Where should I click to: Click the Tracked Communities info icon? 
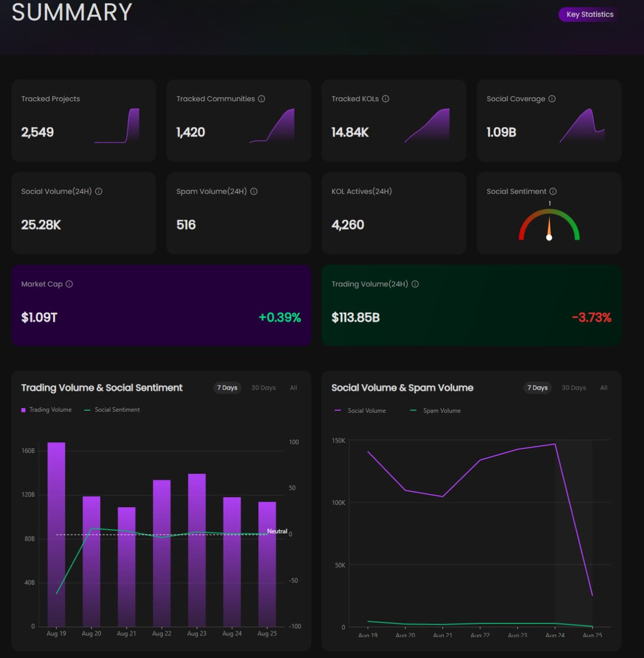pos(261,99)
